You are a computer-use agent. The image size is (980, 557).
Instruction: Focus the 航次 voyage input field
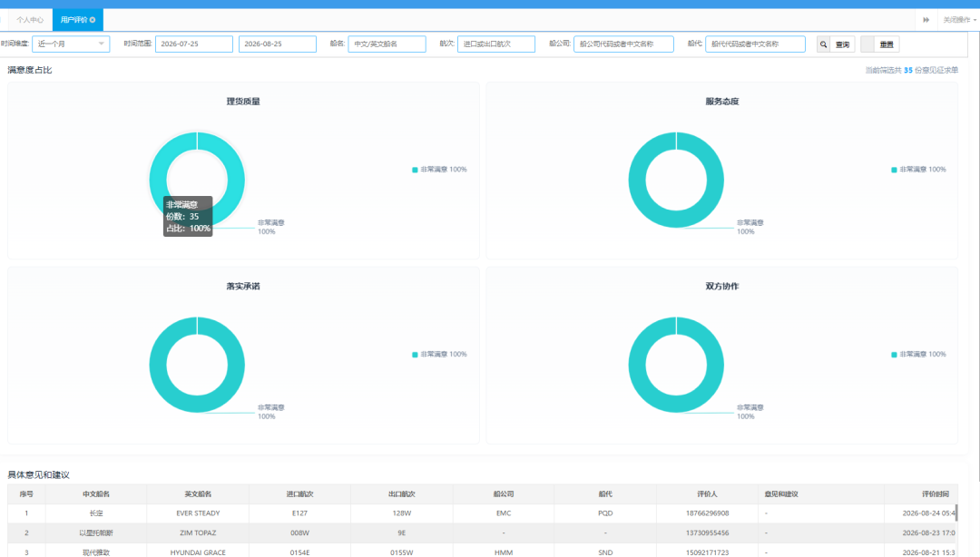click(x=496, y=44)
